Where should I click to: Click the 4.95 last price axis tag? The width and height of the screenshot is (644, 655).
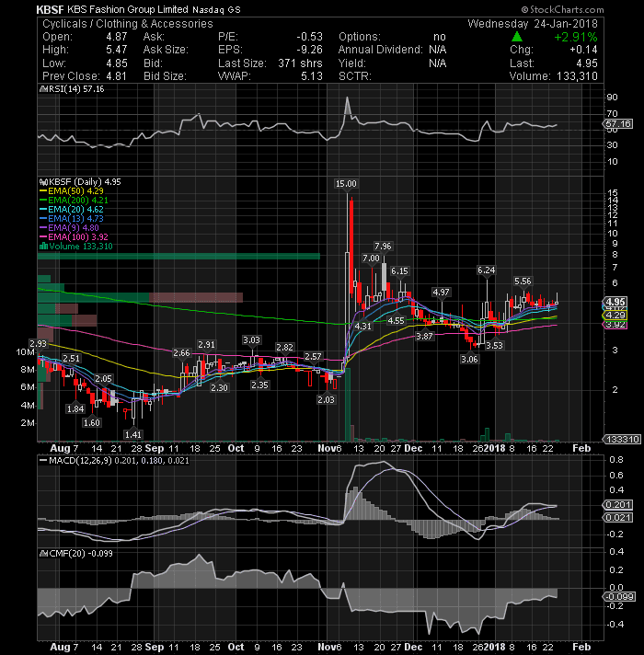point(615,302)
